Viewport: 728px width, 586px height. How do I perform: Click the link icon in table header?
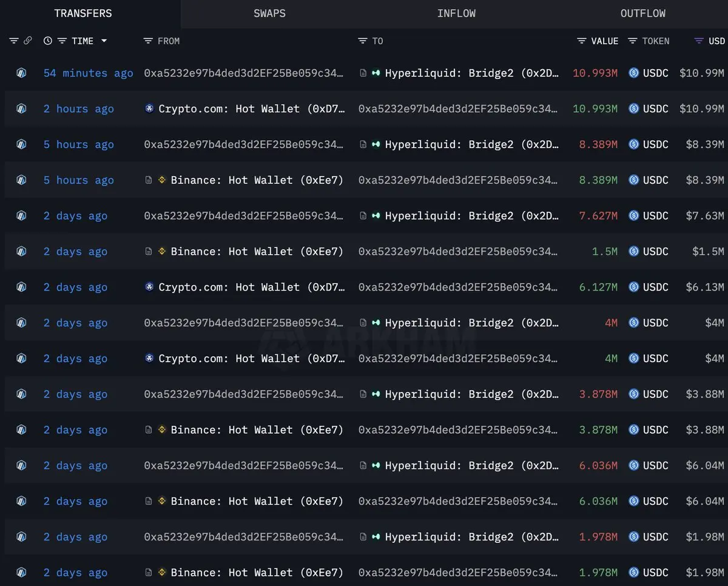tap(28, 41)
